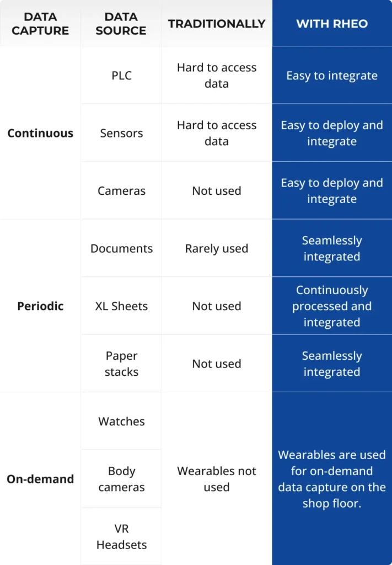Select the Continuous row label
Image resolution: width=392 pixels, height=565 pixels.
40,133
